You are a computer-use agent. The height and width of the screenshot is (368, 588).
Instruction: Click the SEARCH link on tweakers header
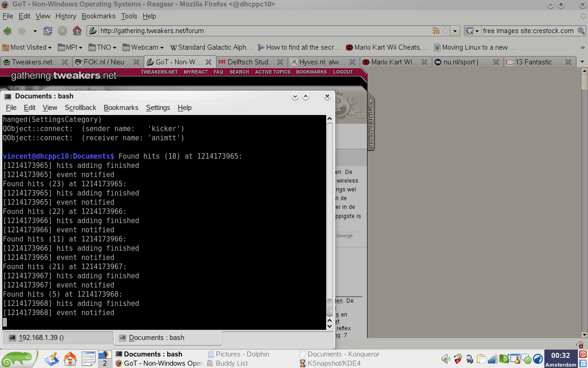[239, 72]
